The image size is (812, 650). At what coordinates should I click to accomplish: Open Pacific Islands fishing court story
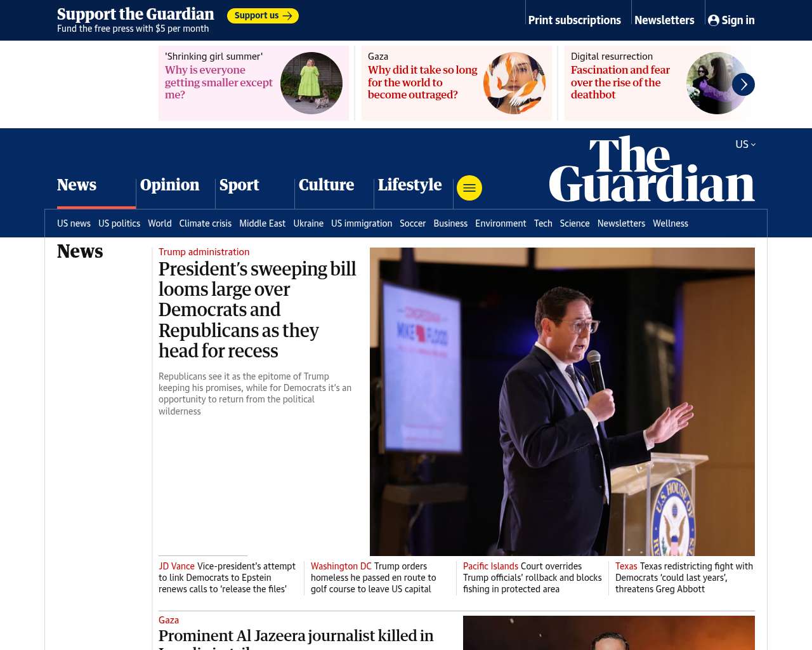coord(532,578)
